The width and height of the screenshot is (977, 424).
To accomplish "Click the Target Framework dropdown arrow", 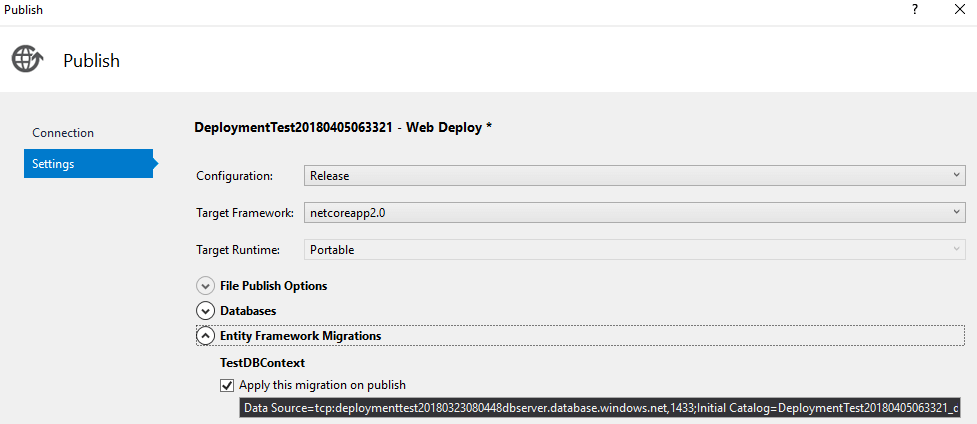I will click(957, 213).
